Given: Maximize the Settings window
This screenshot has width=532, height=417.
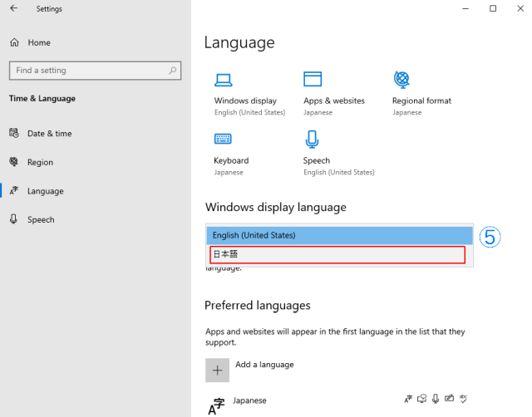Looking at the screenshot, I should pos(493,8).
